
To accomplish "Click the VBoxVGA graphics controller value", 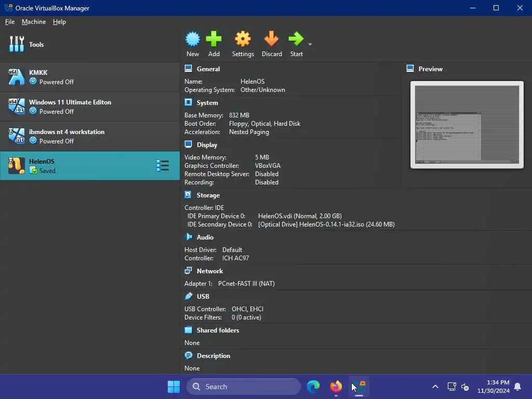I will [x=268, y=166].
